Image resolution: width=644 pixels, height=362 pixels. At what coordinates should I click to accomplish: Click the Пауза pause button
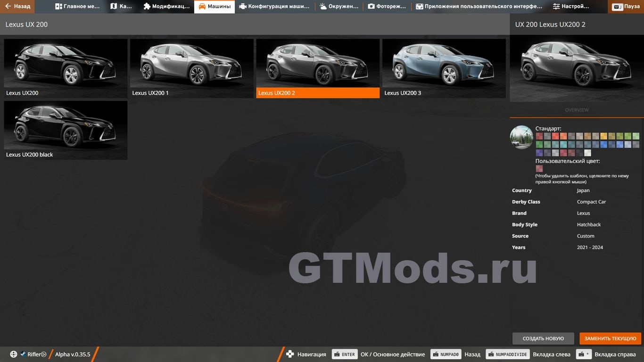(x=626, y=7)
